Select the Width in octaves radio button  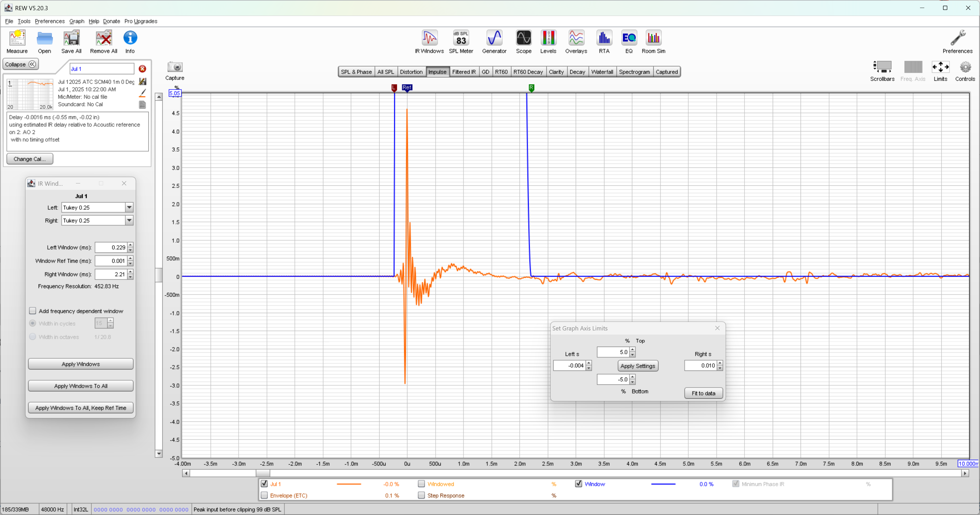click(x=33, y=336)
